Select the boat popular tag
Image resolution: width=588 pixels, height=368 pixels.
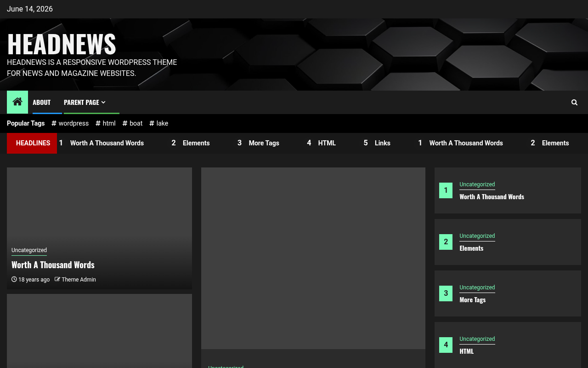point(133,123)
